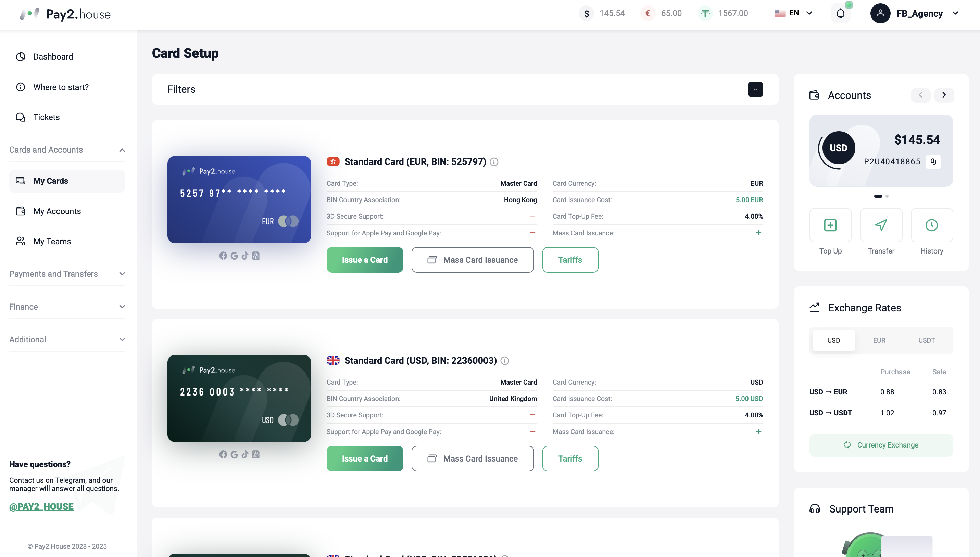980x557 pixels.
Task: Click the EUR euro balance icon
Action: (648, 13)
